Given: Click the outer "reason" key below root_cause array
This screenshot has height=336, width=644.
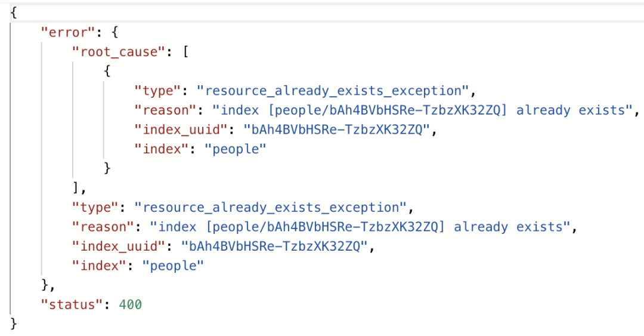Looking at the screenshot, I should click(103, 227).
